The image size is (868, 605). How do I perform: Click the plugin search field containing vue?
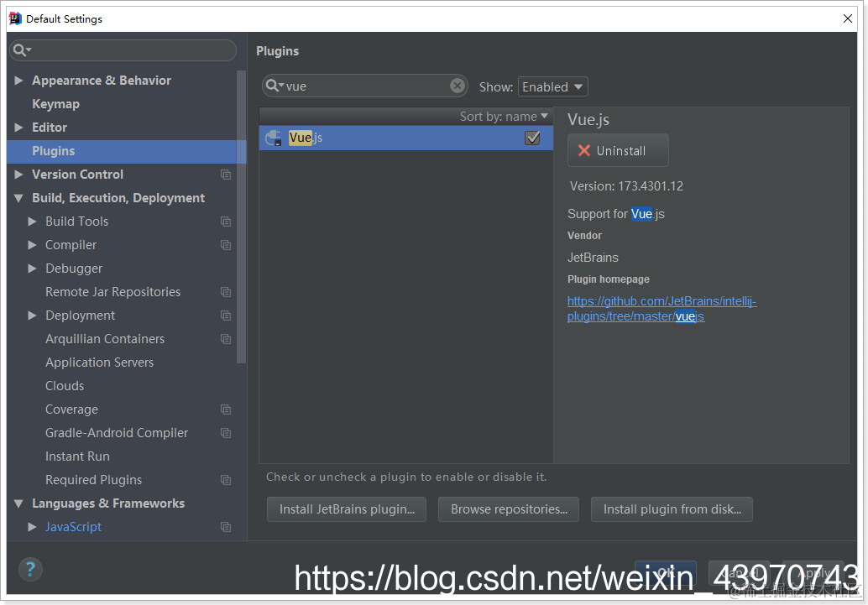coord(365,86)
